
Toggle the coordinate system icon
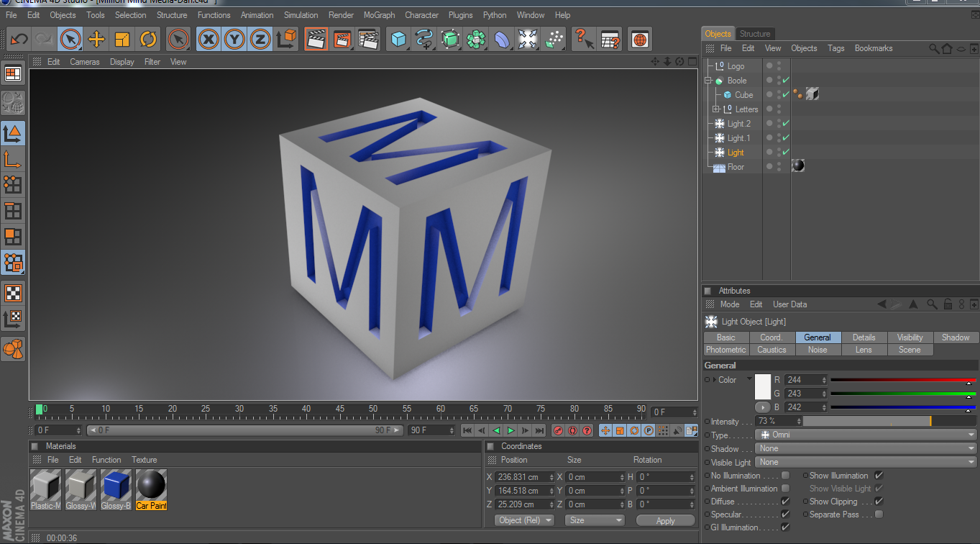point(286,39)
